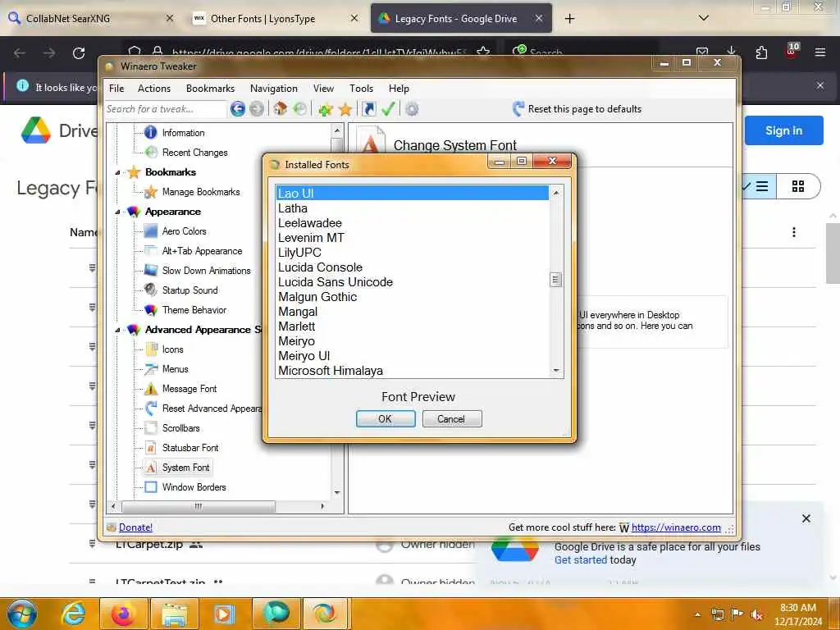This screenshot has height=630, width=840.
Task: Click the tree horizontal scrollbar thumb
Action: [199, 506]
